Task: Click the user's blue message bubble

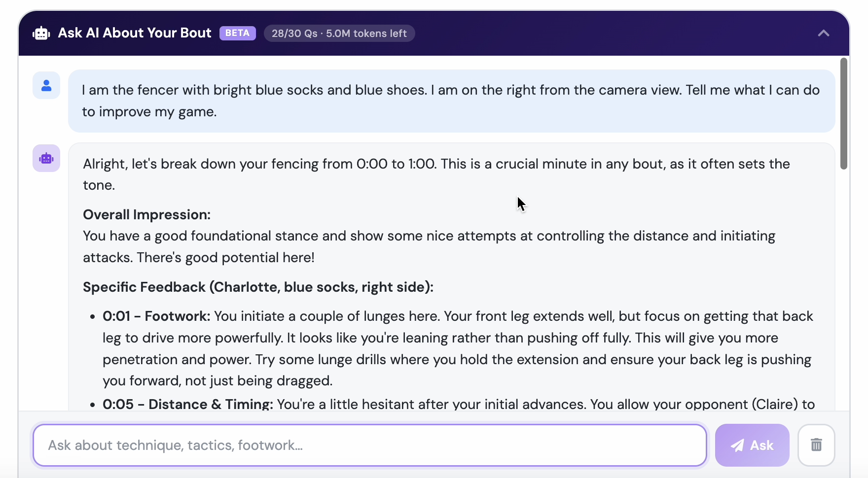Action: point(451,101)
